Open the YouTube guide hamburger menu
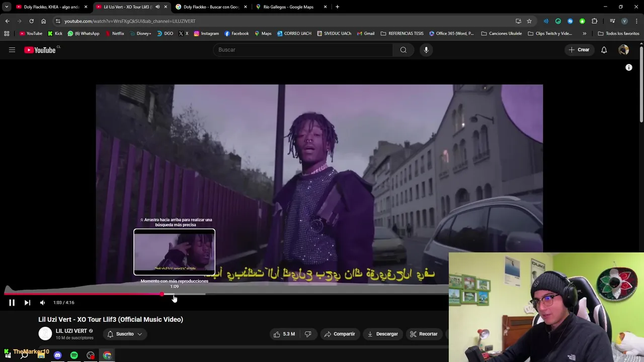Image resolution: width=644 pixels, height=362 pixels. pos(12,50)
